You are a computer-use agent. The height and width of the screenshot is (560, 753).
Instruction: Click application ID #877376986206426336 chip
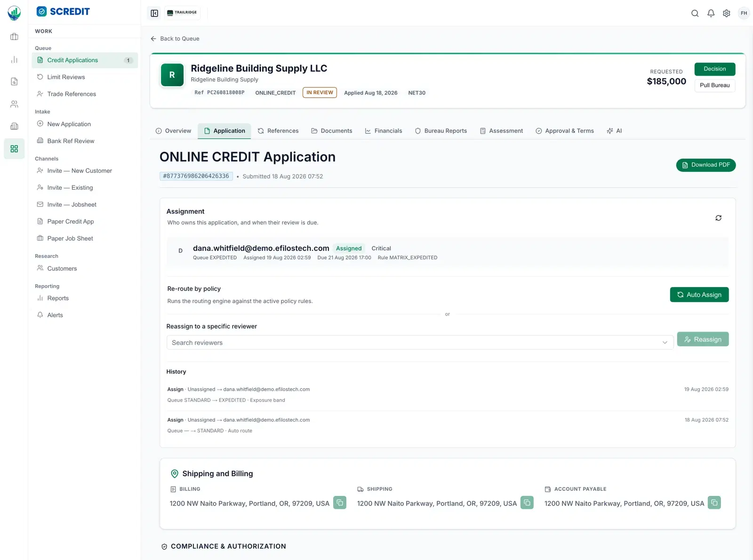point(196,176)
